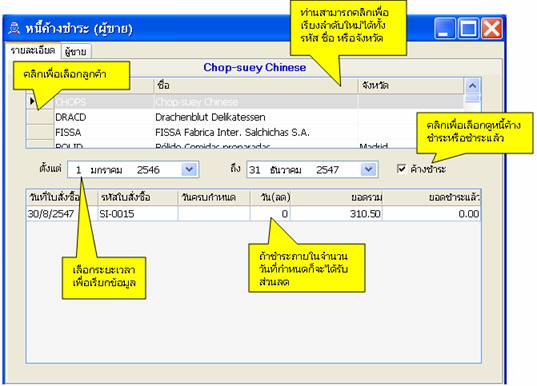537x386 pixels.
Task: Click the รหัสใบสั่งซื้อ column header
Action: [x=138, y=198]
